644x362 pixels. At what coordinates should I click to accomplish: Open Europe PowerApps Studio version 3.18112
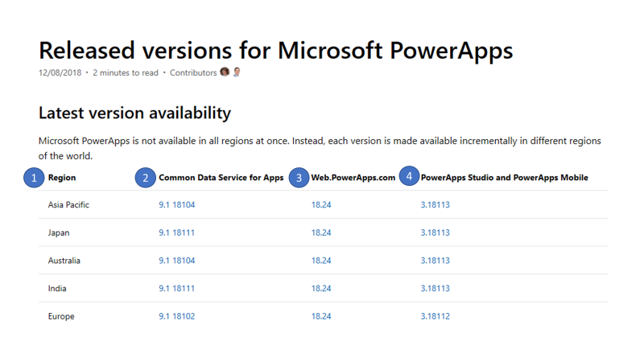435,316
